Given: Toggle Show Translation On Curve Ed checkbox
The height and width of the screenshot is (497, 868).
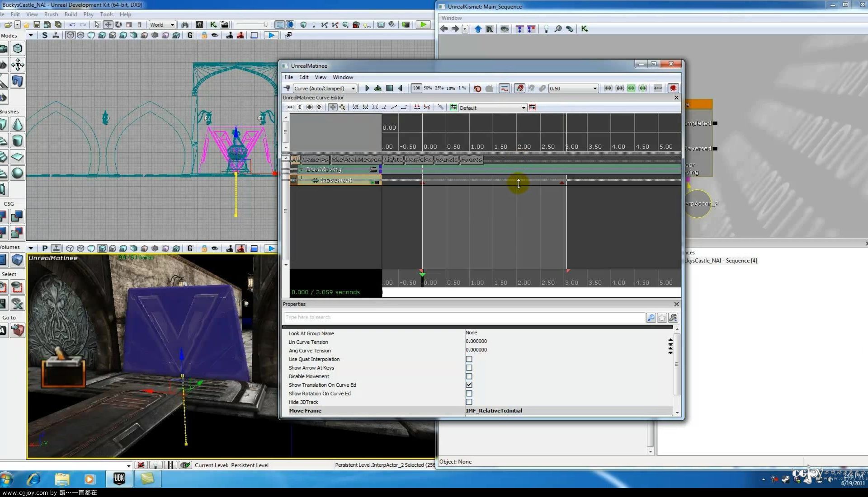Looking at the screenshot, I should coord(468,384).
